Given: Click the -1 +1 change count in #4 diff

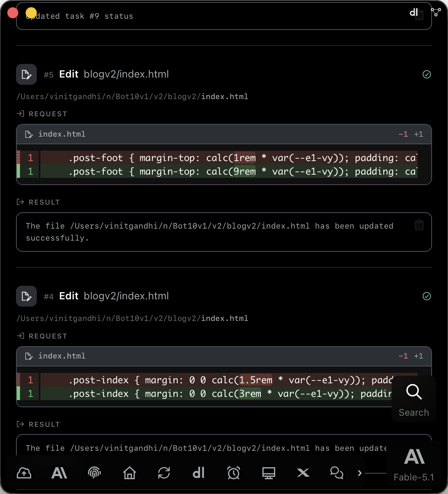Looking at the screenshot, I should click(411, 356).
